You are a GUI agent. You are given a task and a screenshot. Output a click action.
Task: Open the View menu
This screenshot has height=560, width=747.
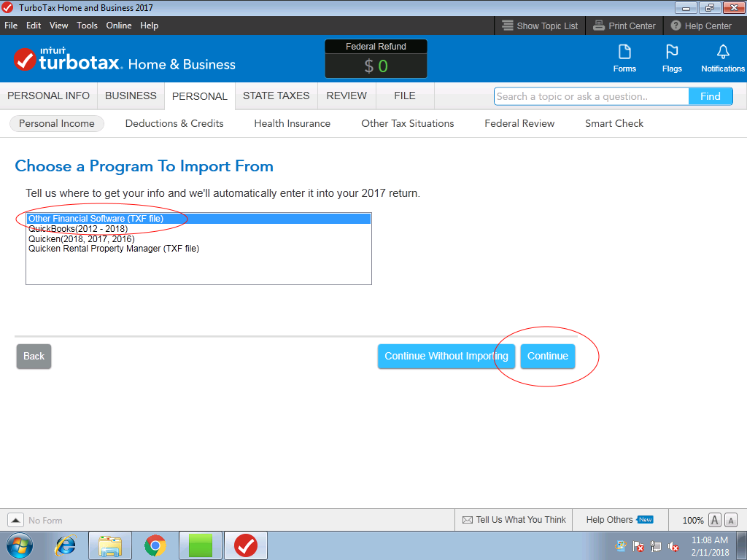click(58, 26)
